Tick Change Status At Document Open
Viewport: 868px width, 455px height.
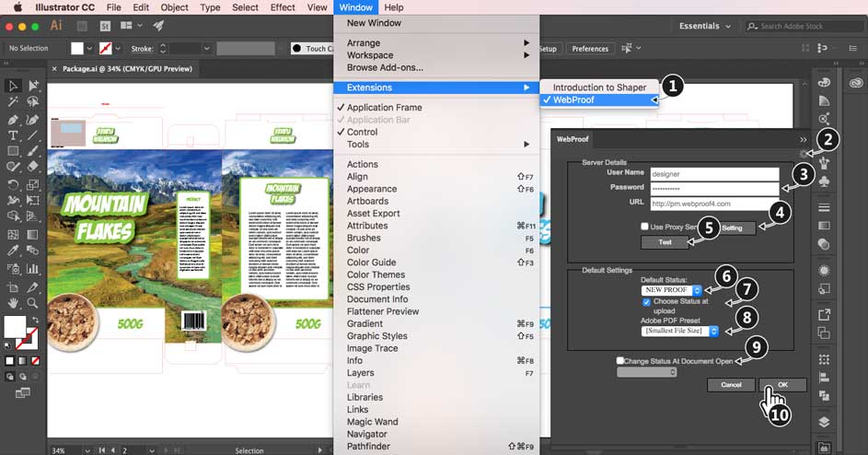pyautogui.click(x=620, y=361)
